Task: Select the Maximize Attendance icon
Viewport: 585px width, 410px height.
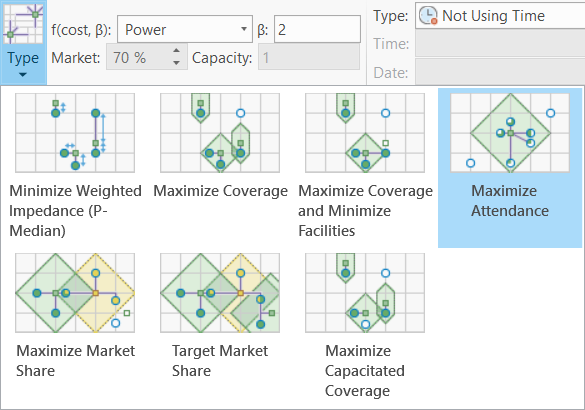Action: tap(510, 133)
